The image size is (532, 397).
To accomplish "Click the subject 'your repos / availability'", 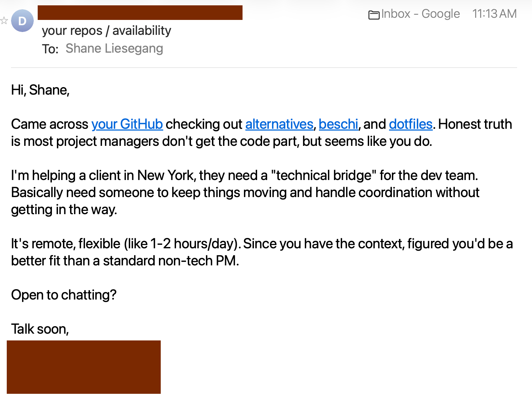I will point(106,31).
